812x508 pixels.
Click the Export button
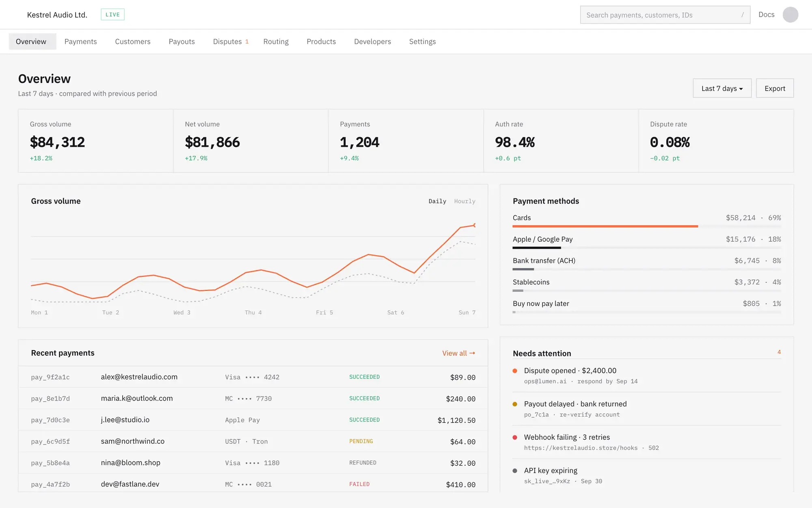pyautogui.click(x=775, y=88)
